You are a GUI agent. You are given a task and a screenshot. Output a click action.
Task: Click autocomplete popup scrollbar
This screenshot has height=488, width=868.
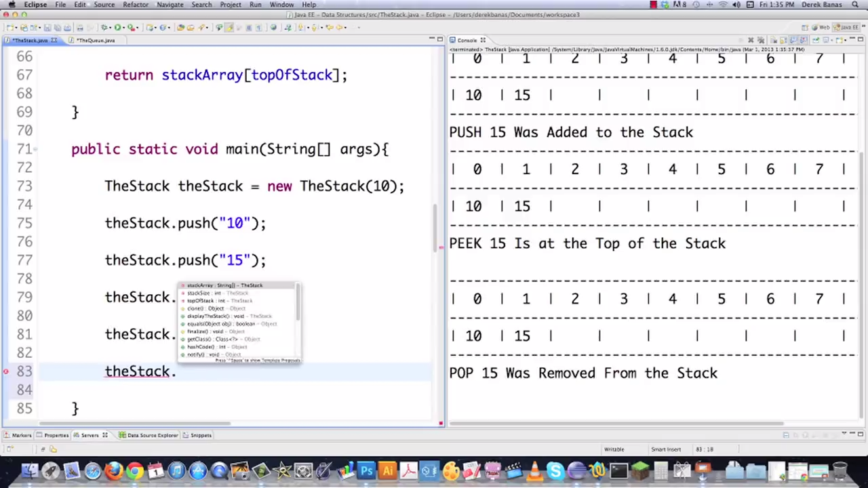(x=298, y=303)
